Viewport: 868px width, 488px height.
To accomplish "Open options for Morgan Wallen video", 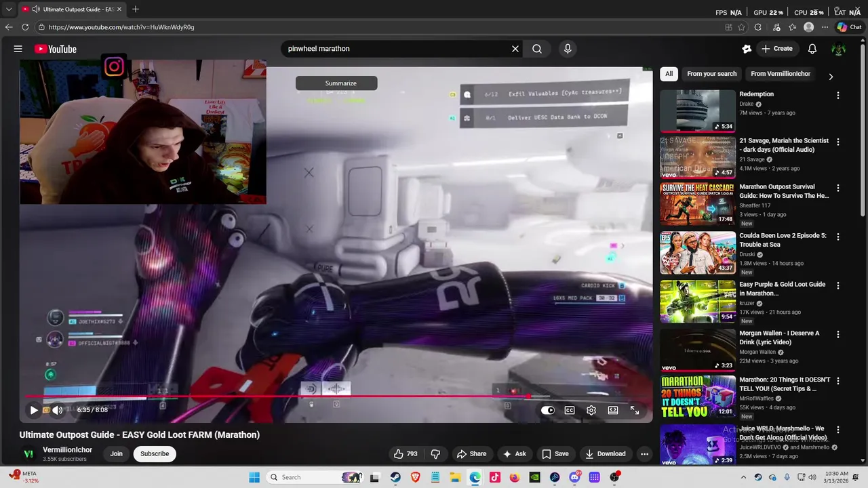I will click(x=838, y=335).
